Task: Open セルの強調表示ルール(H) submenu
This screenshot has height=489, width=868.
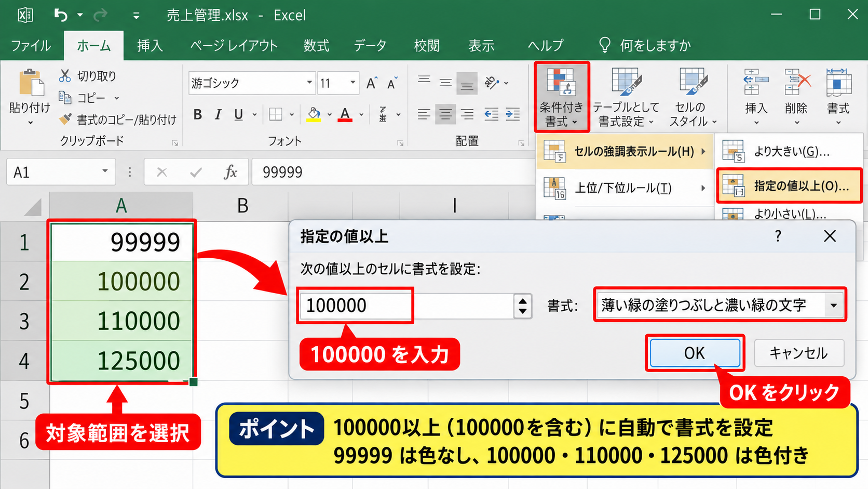Action: [625, 151]
